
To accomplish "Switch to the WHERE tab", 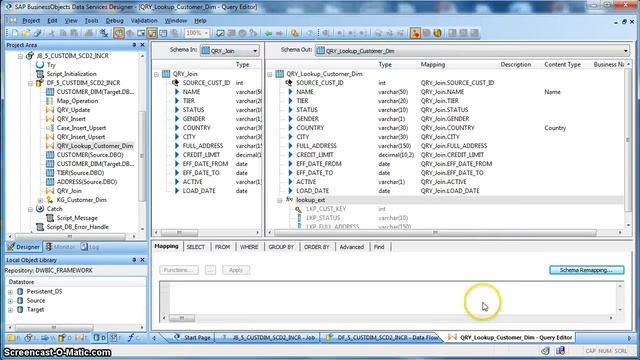I will pos(249,247).
